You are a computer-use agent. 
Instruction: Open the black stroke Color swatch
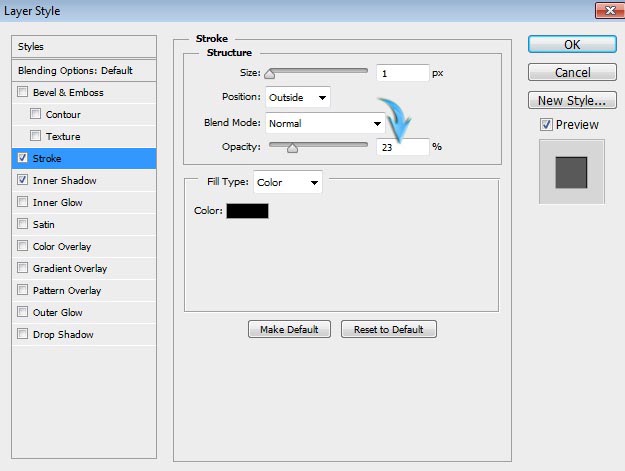(247, 211)
